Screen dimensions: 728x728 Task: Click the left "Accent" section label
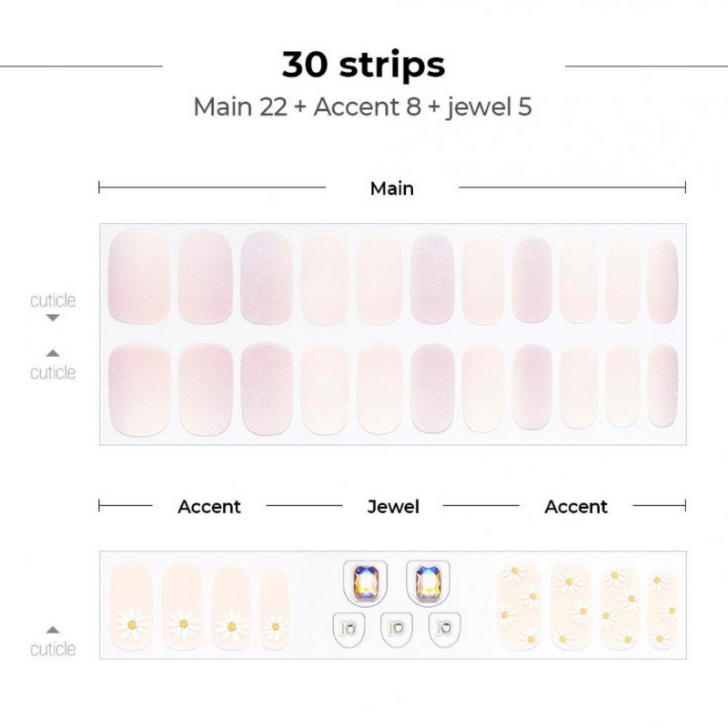click(209, 507)
